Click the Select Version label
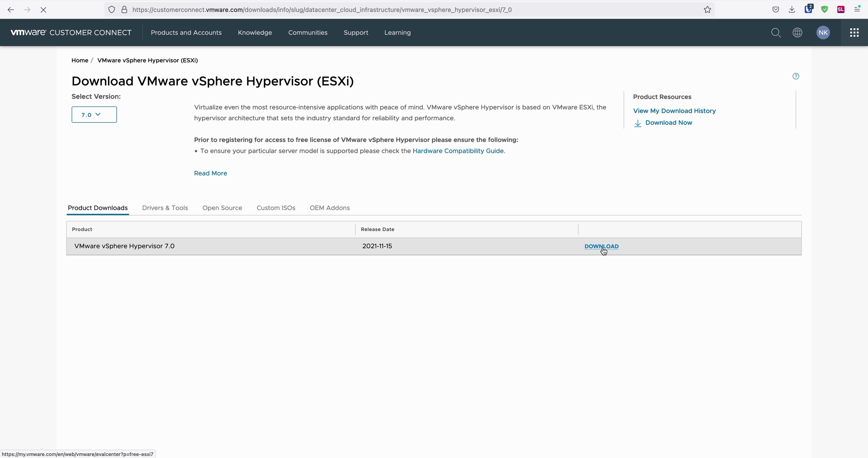The width and height of the screenshot is (868, 458). click(x=96, y=96)
